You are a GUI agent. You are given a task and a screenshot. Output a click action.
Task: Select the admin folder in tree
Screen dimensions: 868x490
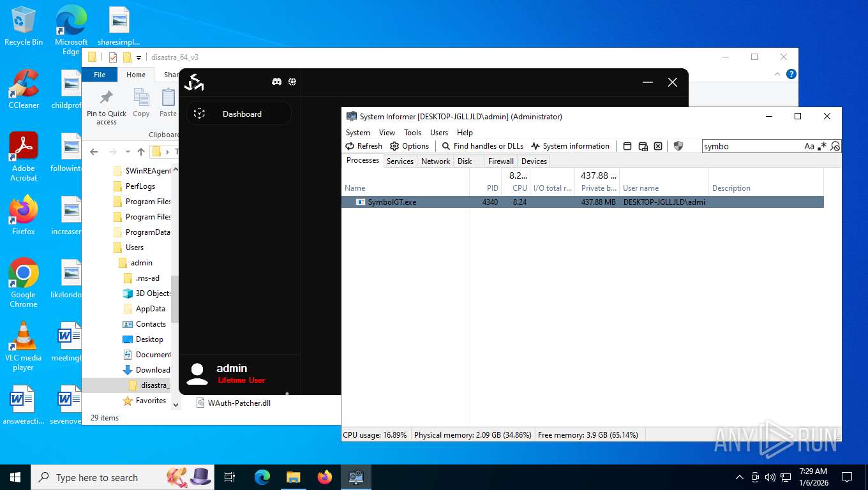[142, 263]
